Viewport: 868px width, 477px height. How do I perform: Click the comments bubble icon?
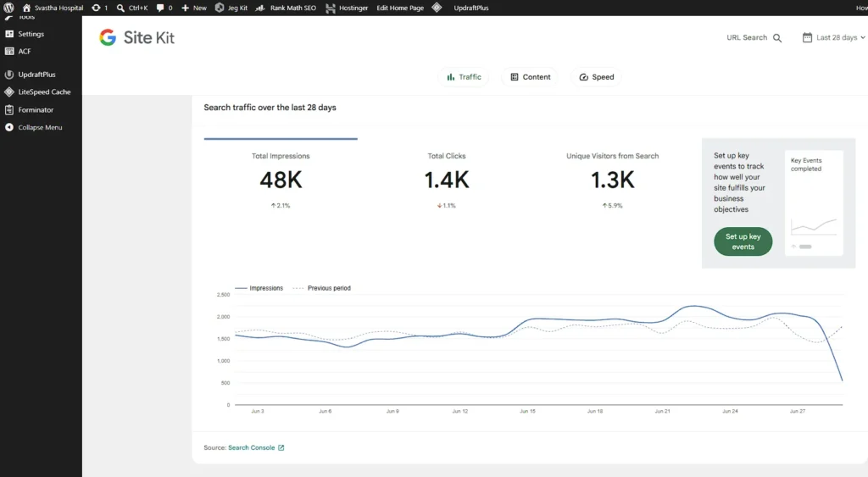160,8
